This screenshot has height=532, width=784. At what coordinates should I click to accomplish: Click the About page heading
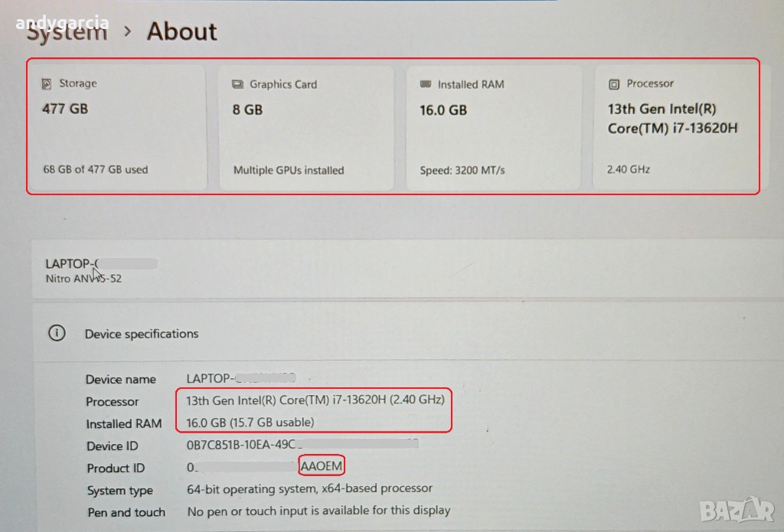181,31
